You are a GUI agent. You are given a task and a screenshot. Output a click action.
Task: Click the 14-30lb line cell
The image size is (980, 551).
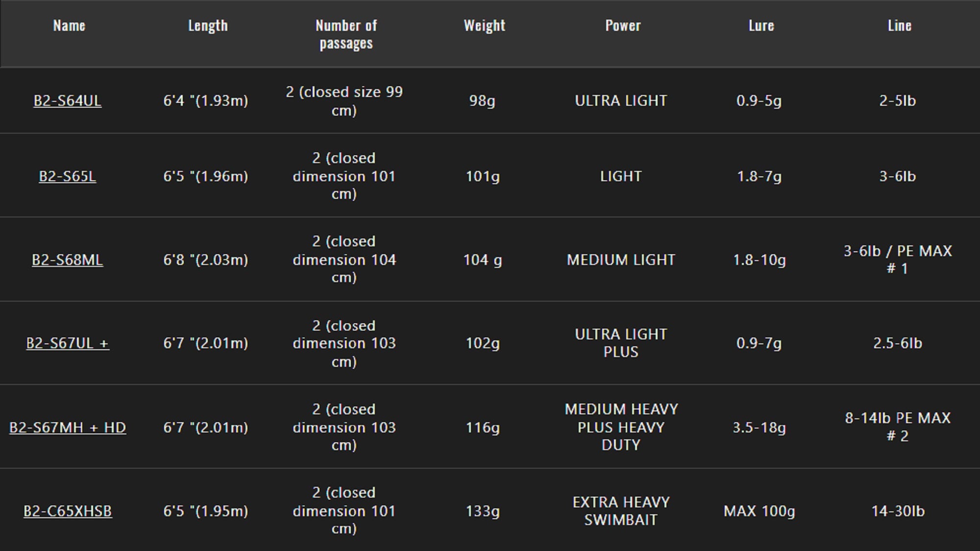(898, 511)
